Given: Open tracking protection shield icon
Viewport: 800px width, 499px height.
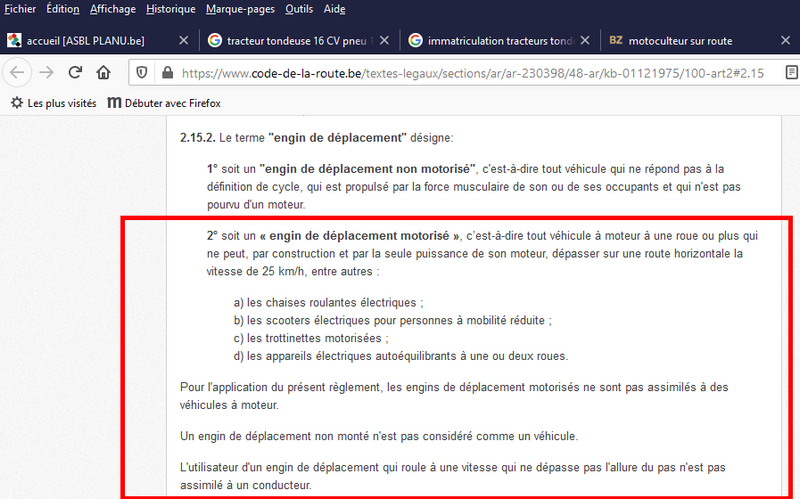Looking at the screenshot, I should (x=142, y=73).
